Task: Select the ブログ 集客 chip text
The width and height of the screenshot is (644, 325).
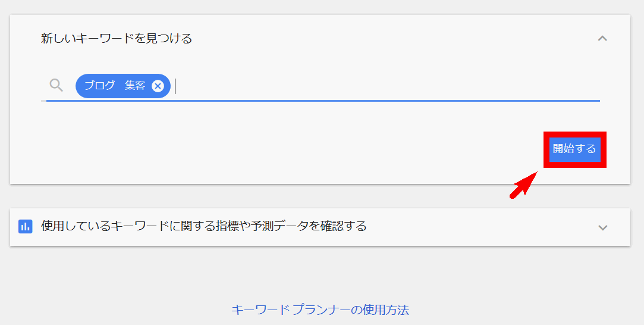Action: pyautogui.click(x=115, y=86)
